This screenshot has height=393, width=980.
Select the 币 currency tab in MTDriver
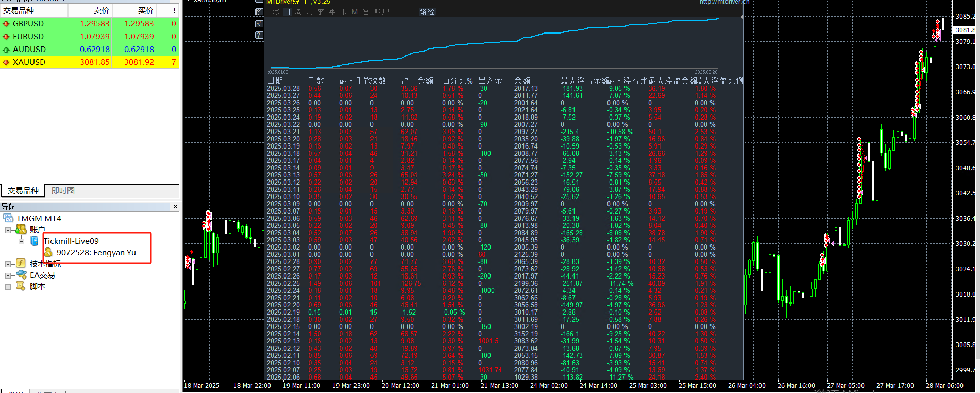tap(344, 12)
